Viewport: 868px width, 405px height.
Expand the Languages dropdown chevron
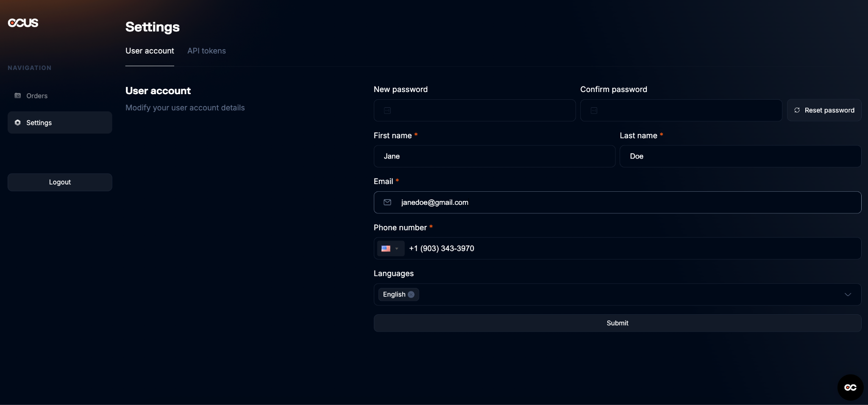pos(848,294)
